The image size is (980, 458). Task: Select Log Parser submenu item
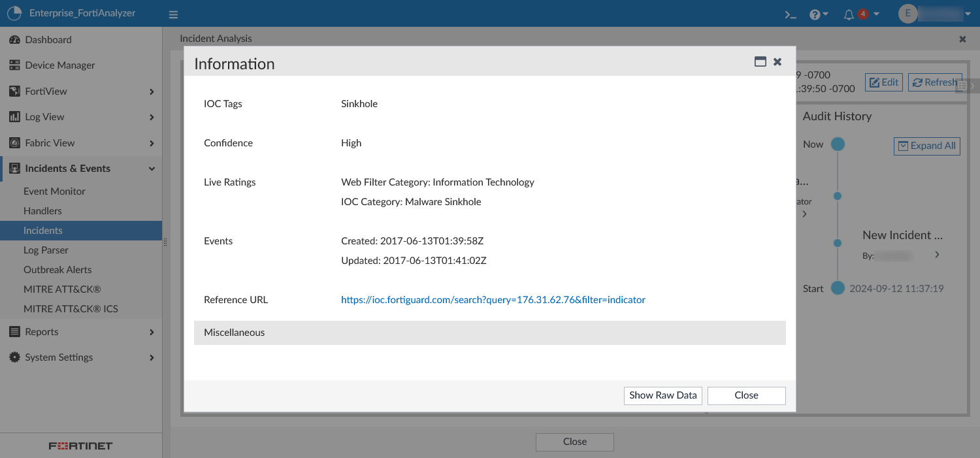click(x=46, y=250)
